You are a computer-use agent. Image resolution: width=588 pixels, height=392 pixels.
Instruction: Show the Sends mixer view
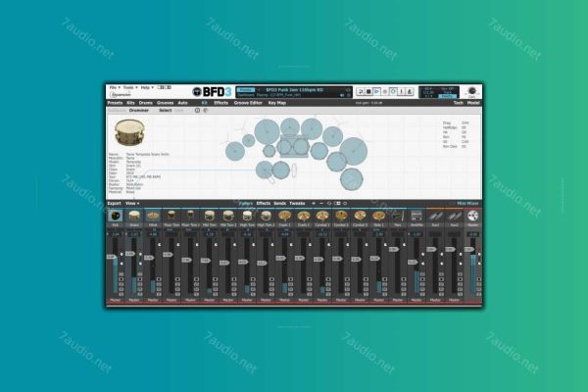click(279, 203)
